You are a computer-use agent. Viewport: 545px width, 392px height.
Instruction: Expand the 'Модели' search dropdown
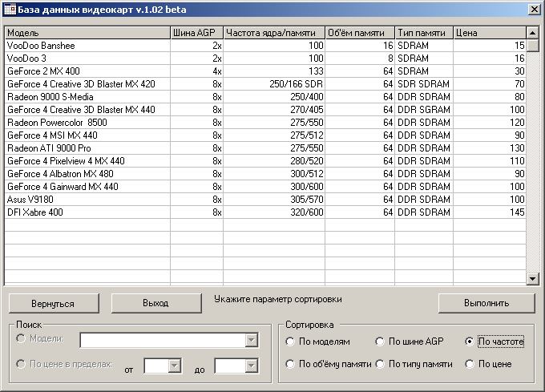click(252, 341)
